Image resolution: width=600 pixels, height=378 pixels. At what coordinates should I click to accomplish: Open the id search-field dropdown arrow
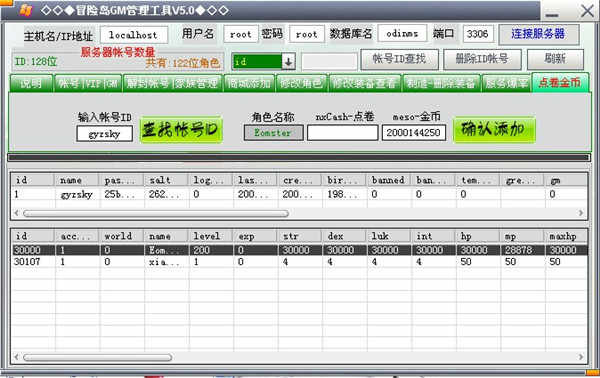pyautogui.click(x=288, y=61)
